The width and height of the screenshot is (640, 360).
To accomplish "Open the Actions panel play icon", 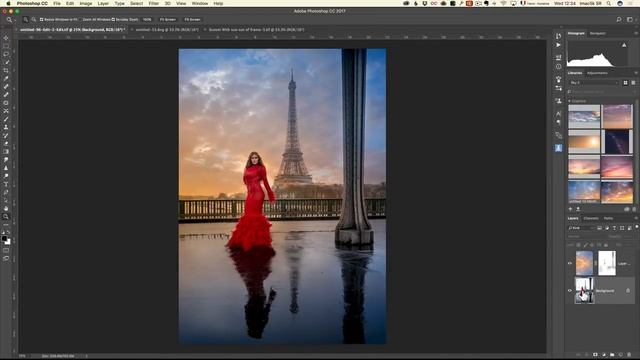I will tap(558, 45).
